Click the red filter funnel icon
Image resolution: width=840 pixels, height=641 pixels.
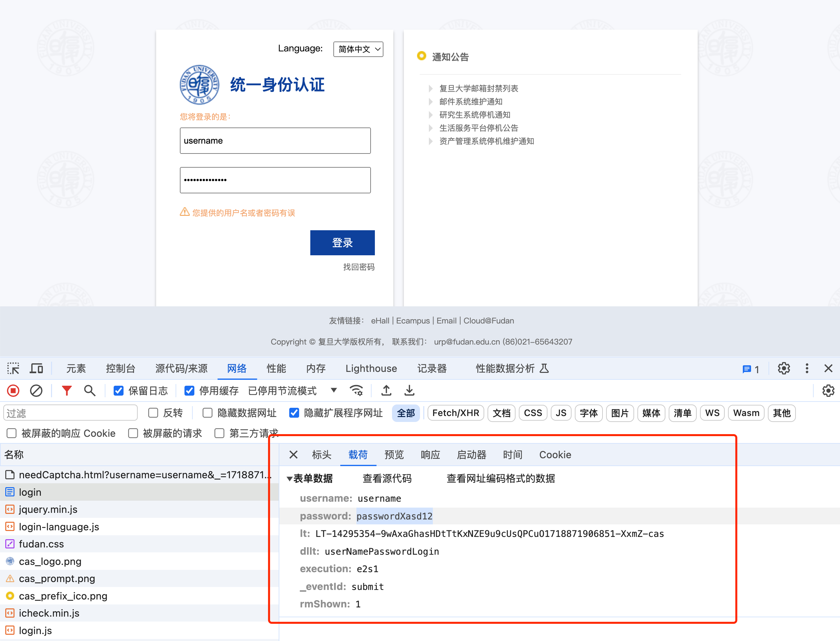point(67,391)
